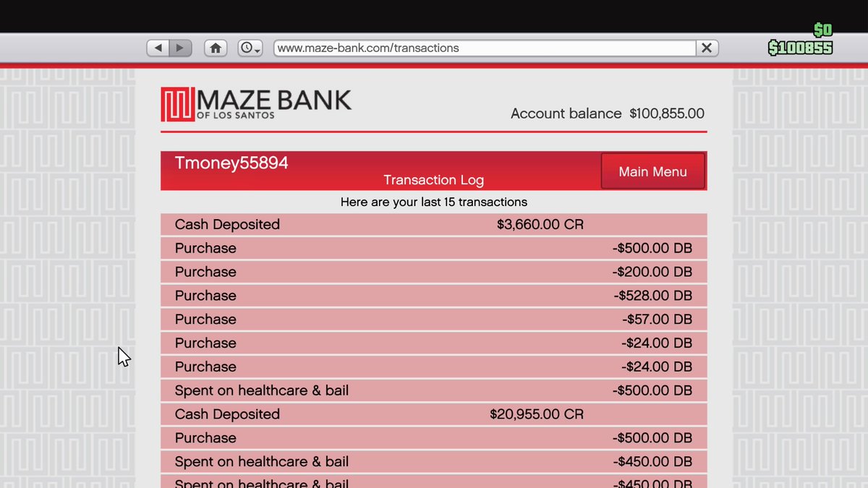Click the browser back arrow
The height and width of the screenshot is (488, 868).
click(158, 48)
